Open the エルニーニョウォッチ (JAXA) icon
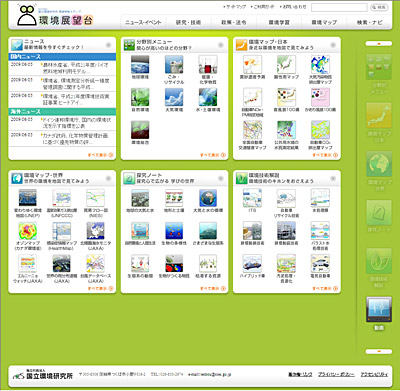The width and height of the screenshot is (400, 391). (x=28, y=263)
